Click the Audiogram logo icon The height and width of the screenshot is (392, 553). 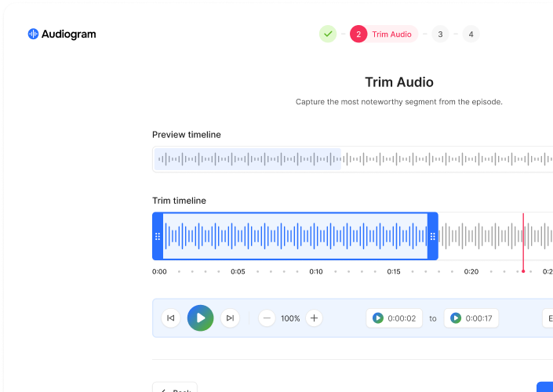33,34
